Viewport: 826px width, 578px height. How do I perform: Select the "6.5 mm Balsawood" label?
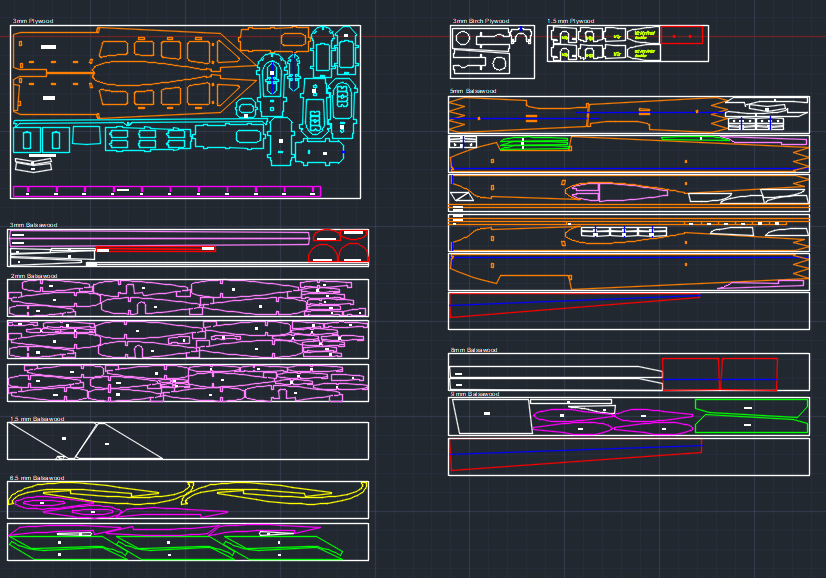[37, 478]
